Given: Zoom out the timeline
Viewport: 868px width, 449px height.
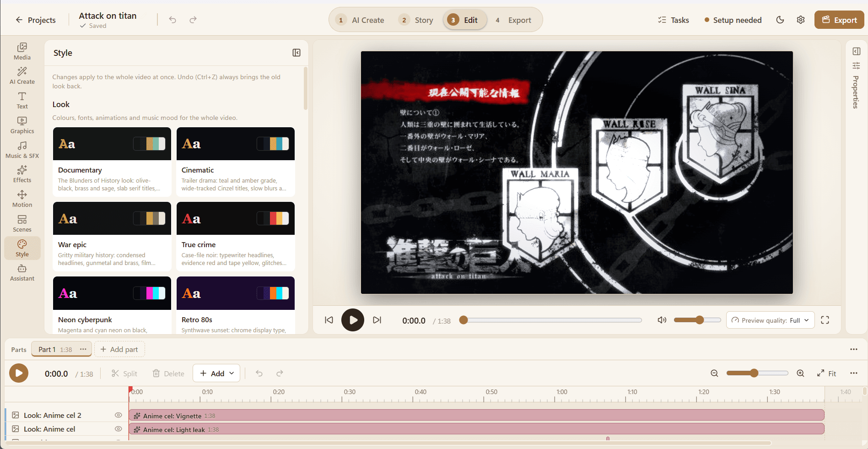Looking at the screenshot, I should tap(714, 373).
